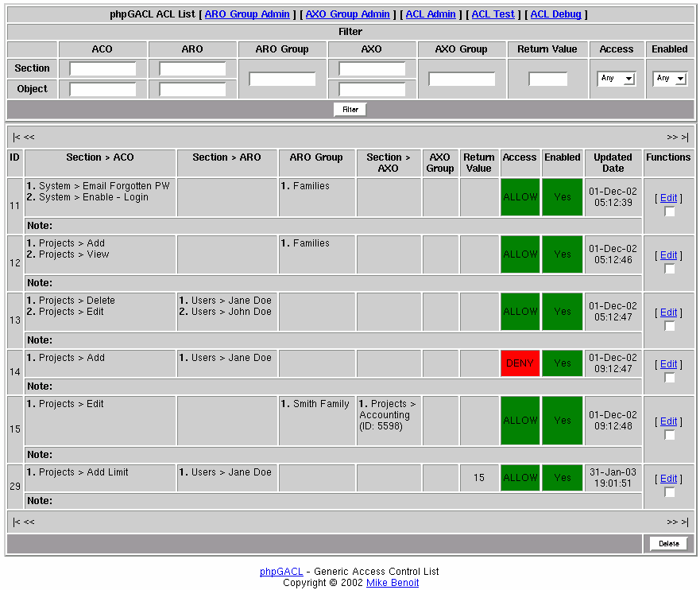700x590 pixels.
Task: Open the Mike Benoit footer link
Action: click(x=392, y=583)
